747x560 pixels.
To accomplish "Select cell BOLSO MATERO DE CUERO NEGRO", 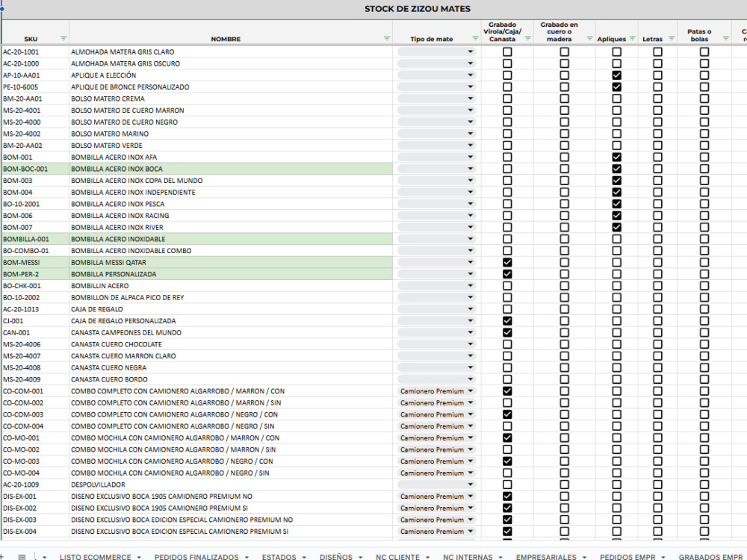I will point(231,122).
